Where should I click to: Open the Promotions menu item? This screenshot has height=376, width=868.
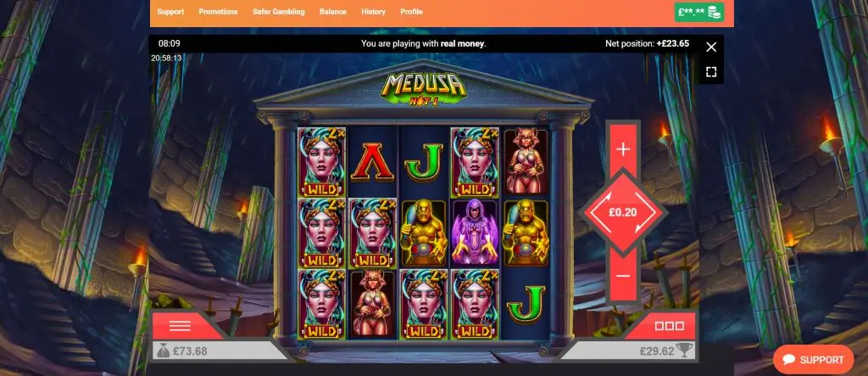218,12
